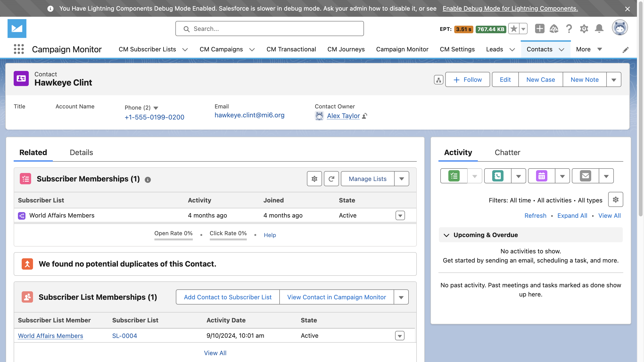Open global actions plus icon
The height and width of the screenshot is (362, 644).
pyautogui.click(x=540, y=29)
